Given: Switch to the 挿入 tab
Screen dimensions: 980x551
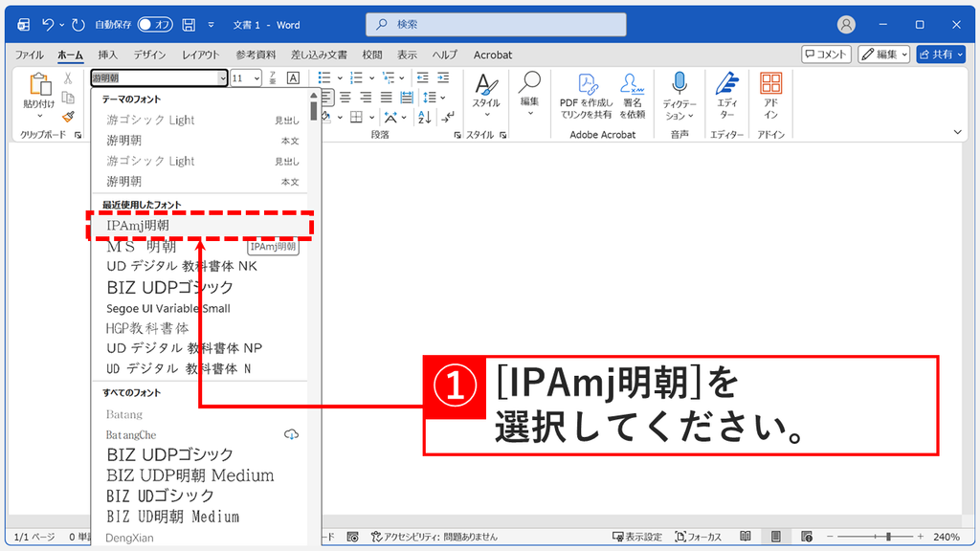Looking at the screenshot, I should click(107, 55).
